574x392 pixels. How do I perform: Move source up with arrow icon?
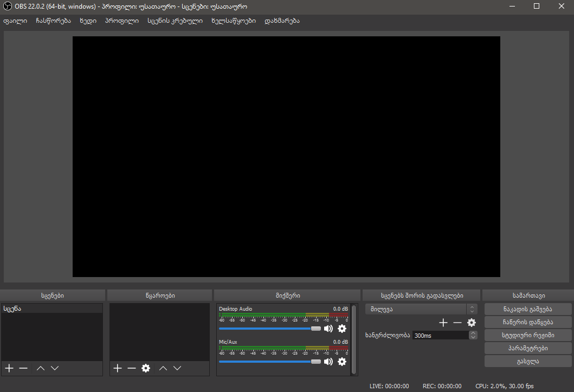(163, 368)
